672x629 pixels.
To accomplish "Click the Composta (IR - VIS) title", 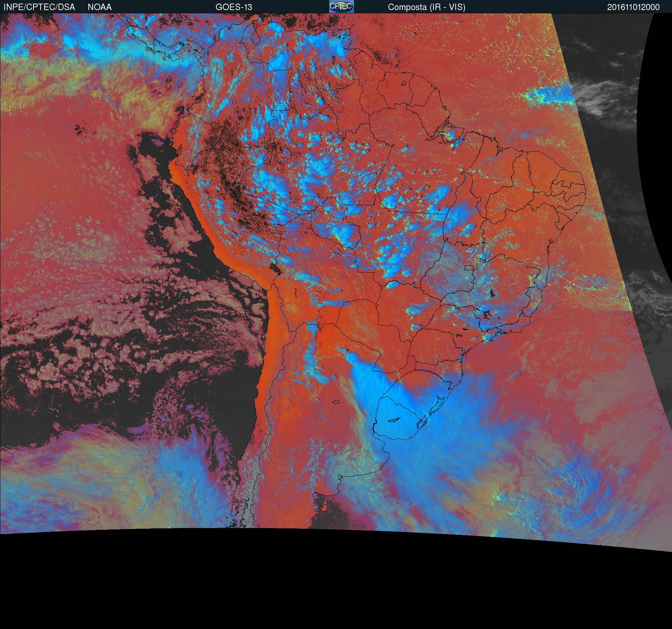I will pos(427,7).
